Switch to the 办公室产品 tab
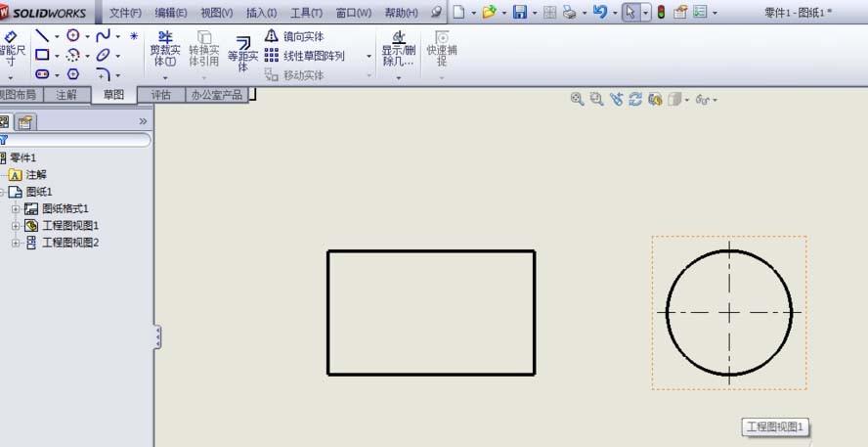868x447 pixels. coord(217,95)
